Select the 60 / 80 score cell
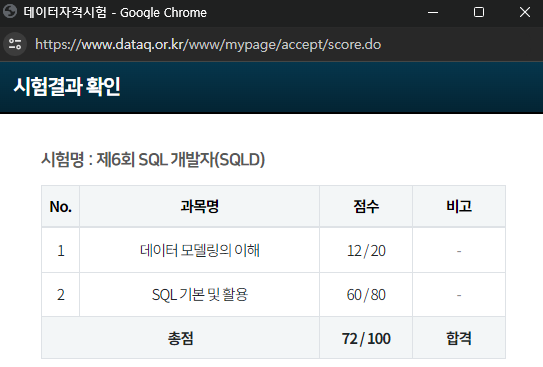Viewport: 543px width, 367px height. pos(366,295)
